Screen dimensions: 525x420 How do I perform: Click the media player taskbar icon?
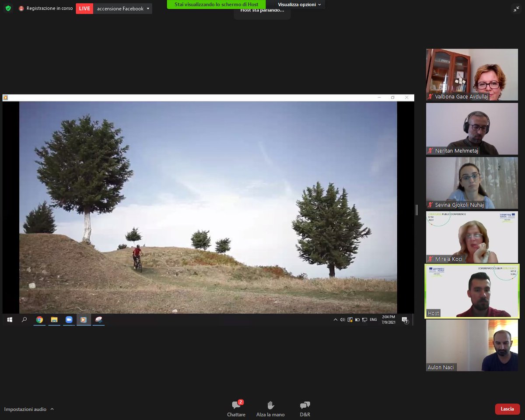click(84, 320)
